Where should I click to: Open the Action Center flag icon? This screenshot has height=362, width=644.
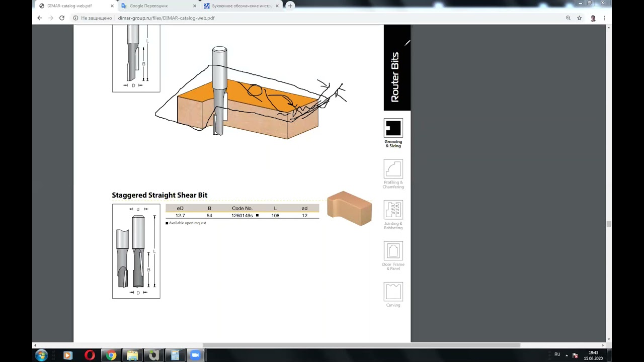pyautogui.click(x=575, y=355)
